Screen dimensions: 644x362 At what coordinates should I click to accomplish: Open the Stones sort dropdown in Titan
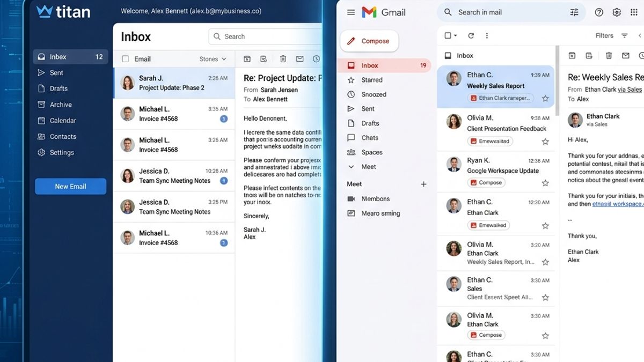tap(213, 59)
